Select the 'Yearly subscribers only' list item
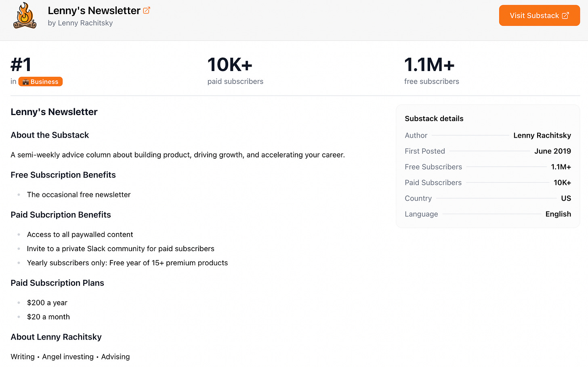Screen dimensions: 588x367 coord(127,263)
